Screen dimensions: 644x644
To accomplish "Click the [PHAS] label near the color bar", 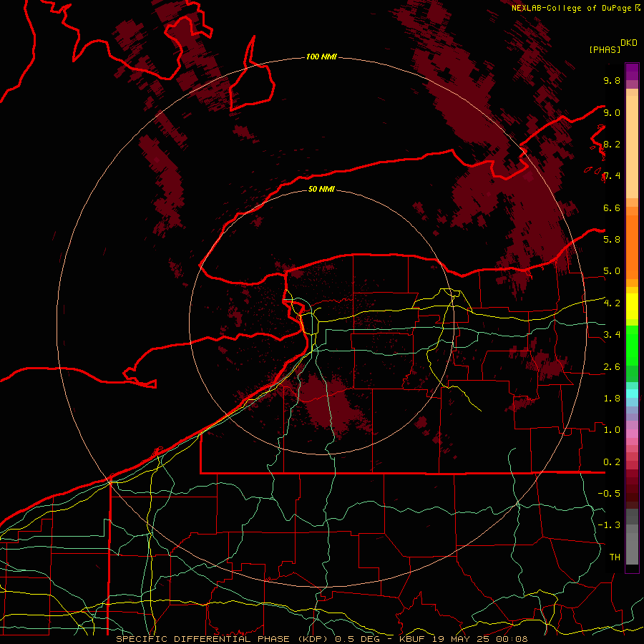I will click(x=605, y=49).
